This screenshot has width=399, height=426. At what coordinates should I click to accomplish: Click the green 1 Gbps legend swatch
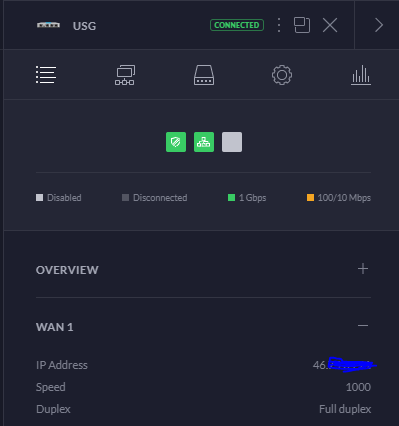tap(231, 198)
